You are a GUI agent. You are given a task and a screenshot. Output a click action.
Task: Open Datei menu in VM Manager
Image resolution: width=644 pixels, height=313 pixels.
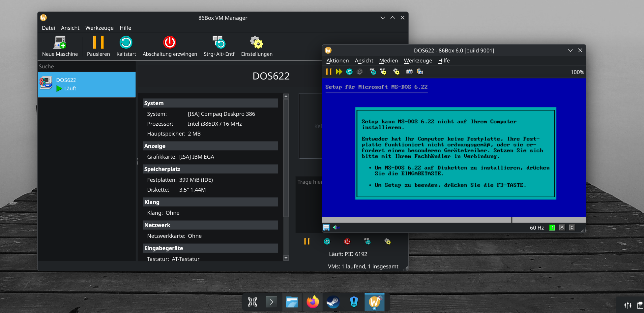pos(48,28)
